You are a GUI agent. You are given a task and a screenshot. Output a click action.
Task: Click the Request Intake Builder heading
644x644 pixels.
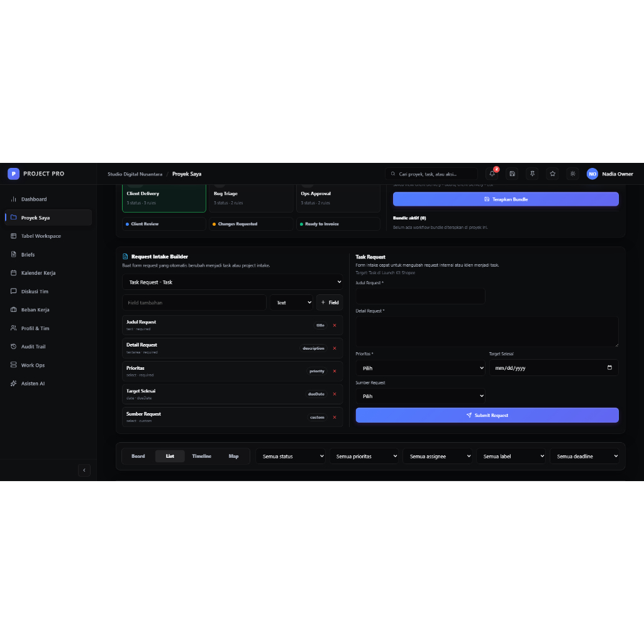point(159,257)
